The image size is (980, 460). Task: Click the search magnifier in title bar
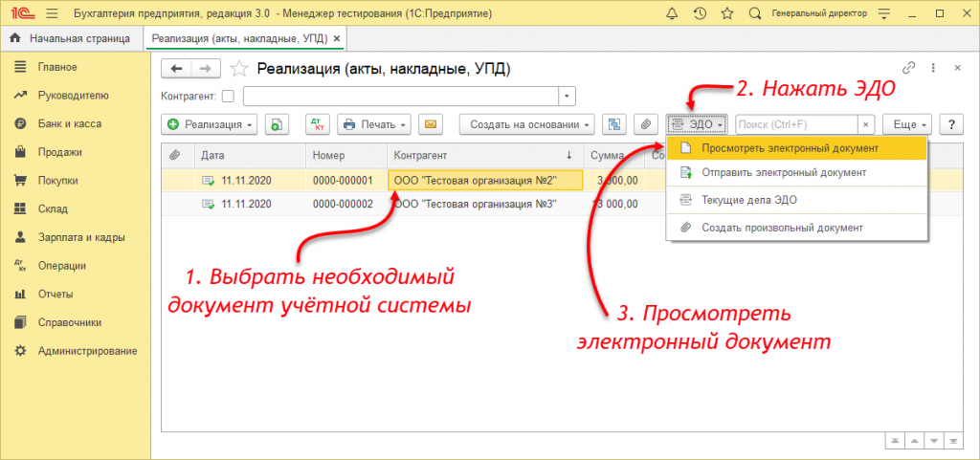click(755, 13)
